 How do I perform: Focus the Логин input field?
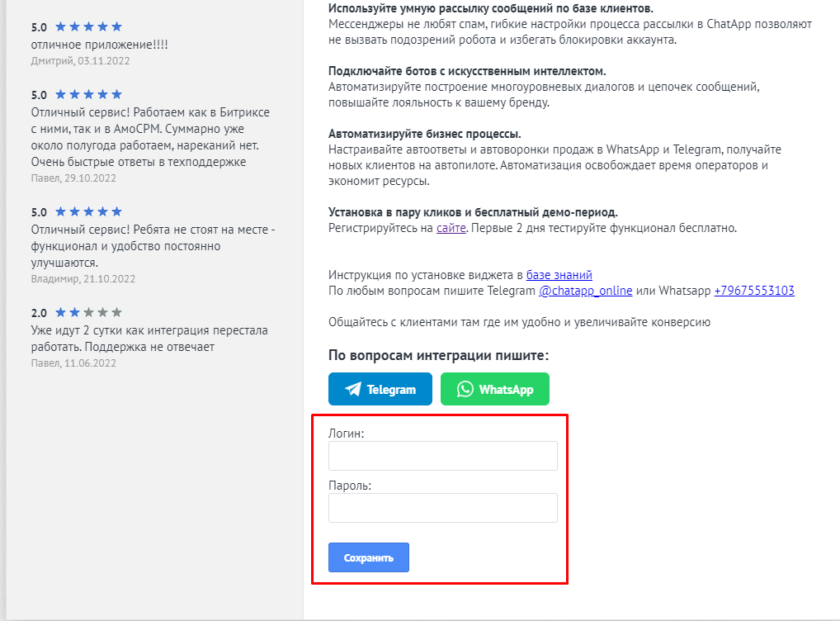tap(442, 456)
